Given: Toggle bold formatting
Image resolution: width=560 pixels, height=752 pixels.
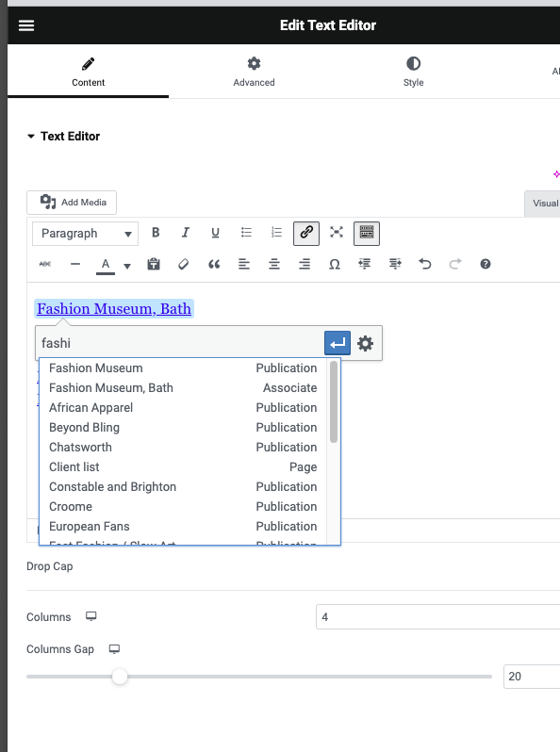Looking at the screenshot, I should 156,233.
